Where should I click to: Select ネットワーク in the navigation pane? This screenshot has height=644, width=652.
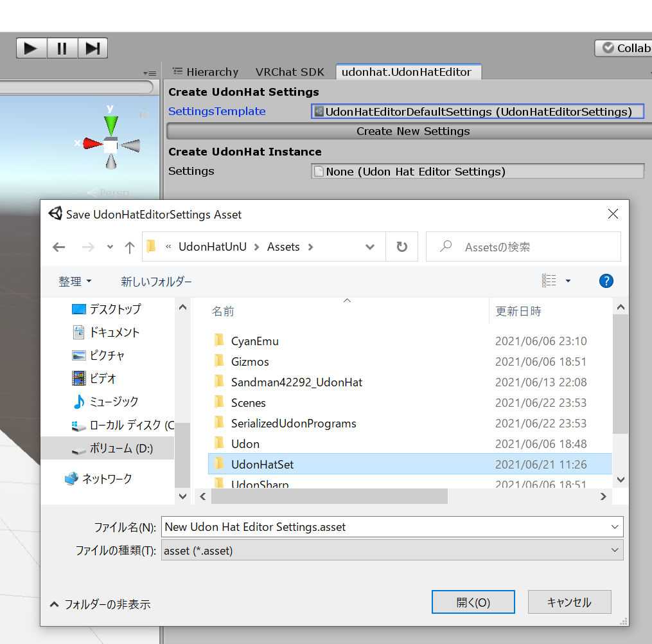pyautogui.click(x=98, y=479)
